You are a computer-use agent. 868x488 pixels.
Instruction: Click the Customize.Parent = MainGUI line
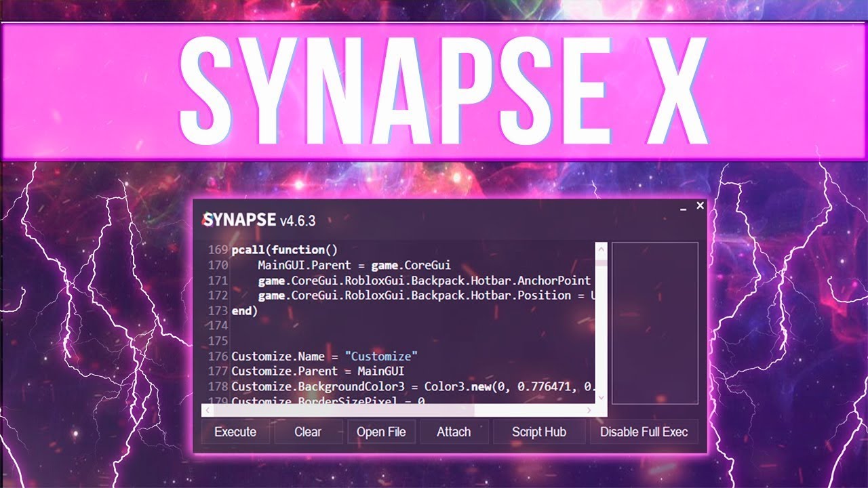[x=319, y=371]
